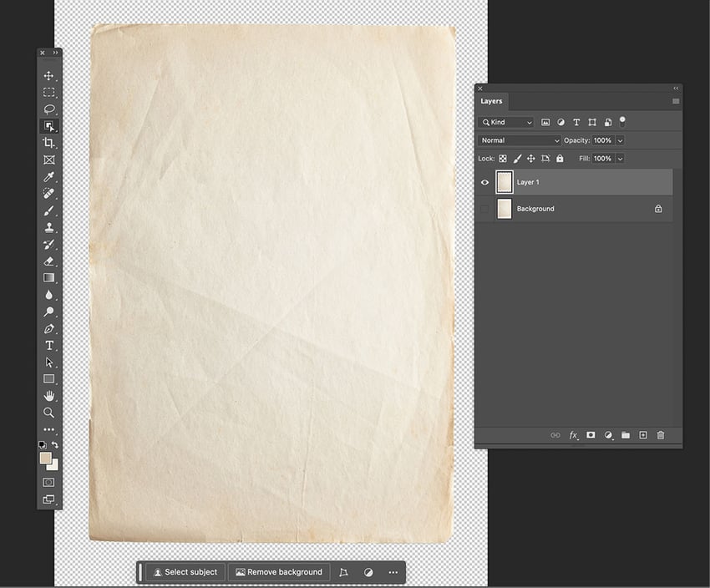
Task: Open the Normal blend mode dropdown
Action: click(518, 139)
